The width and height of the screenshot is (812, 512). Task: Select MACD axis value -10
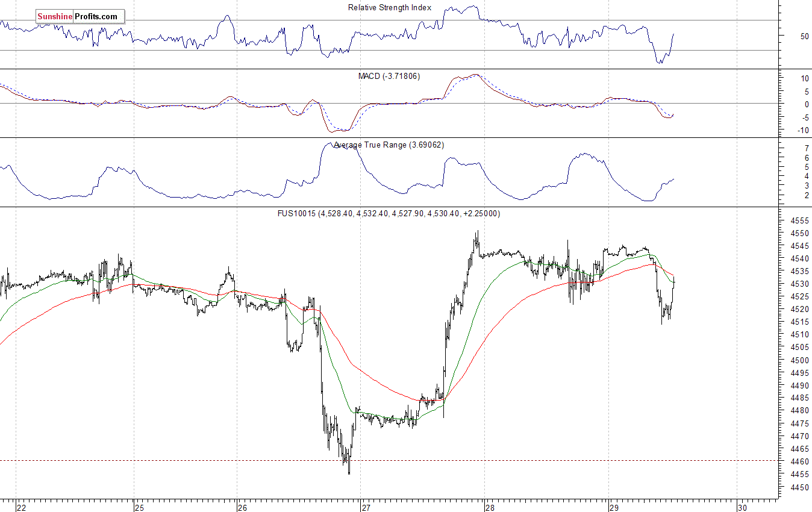coord(803,130)
